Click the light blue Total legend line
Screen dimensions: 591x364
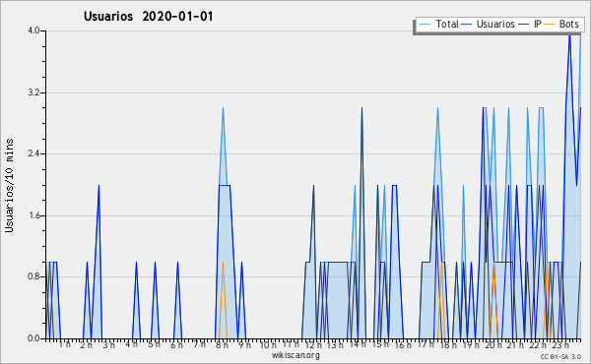pyautogui.click(x=425, y=25)
